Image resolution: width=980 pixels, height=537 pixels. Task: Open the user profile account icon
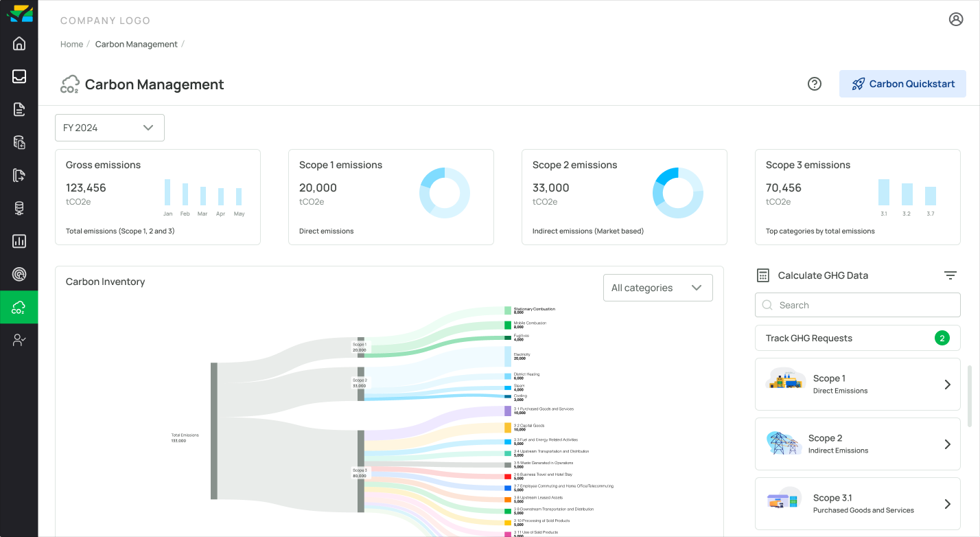tap(956, 19)
